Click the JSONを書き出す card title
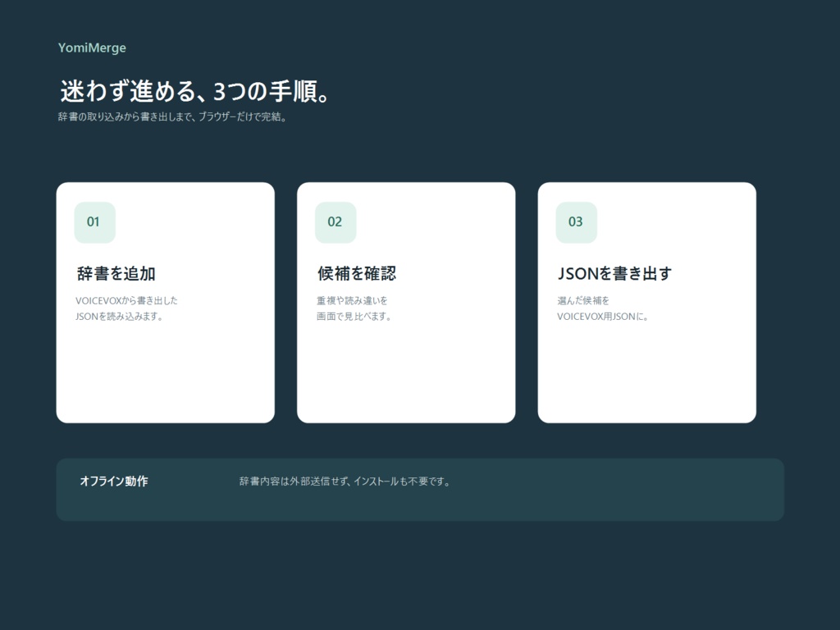This screenshot has width=840, height=630. click(x=614, y=274)
